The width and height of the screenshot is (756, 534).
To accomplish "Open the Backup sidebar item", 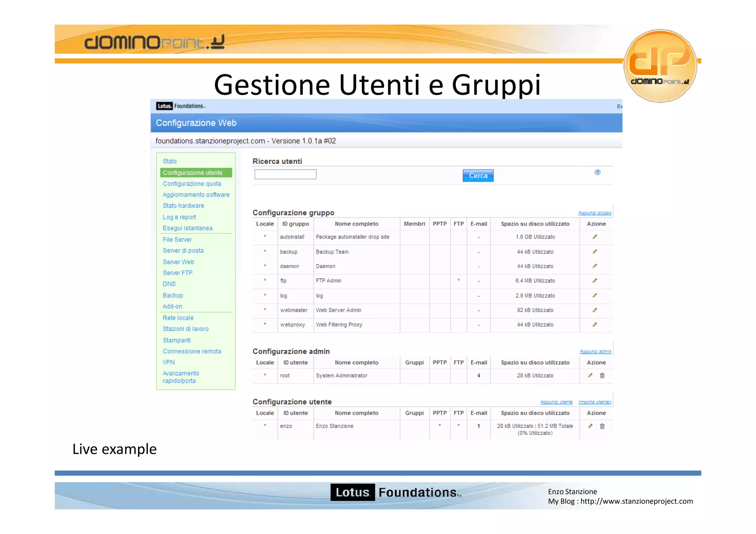I will tap(173, 295).
